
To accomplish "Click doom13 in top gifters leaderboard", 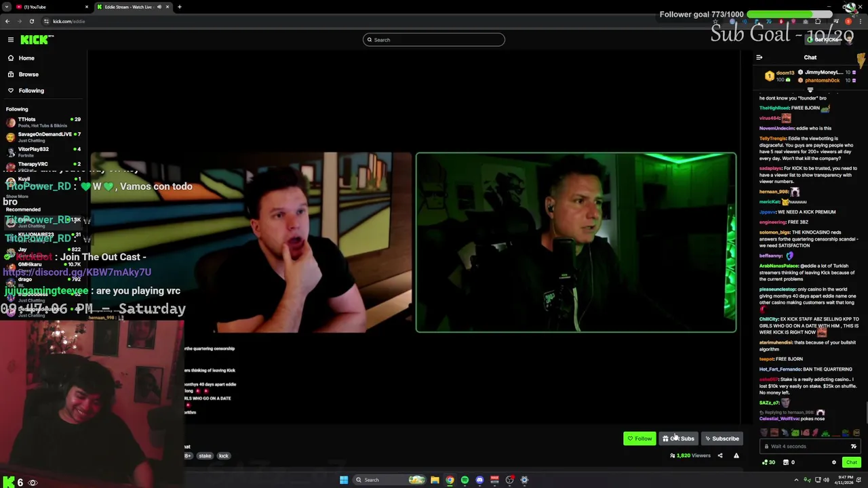I will pos(785,73).
